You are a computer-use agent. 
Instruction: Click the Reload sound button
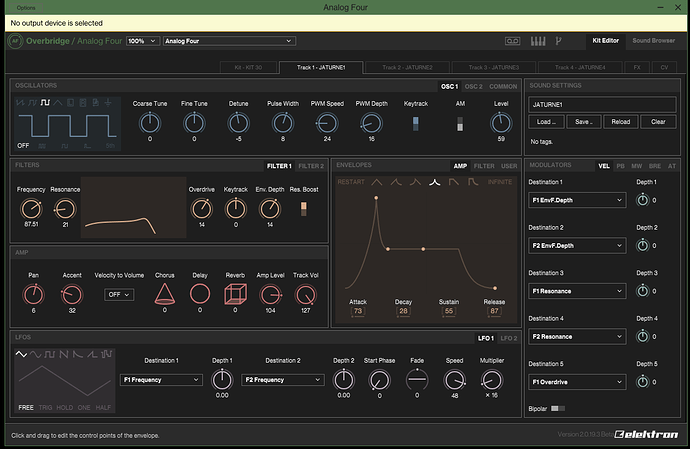coord(620,121)
